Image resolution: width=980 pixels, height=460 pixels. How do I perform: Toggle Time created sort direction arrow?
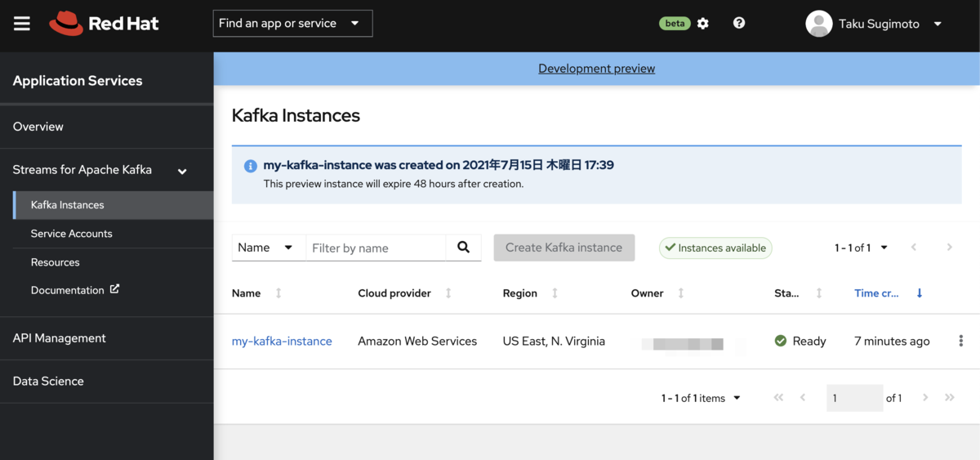coord(920,293)
